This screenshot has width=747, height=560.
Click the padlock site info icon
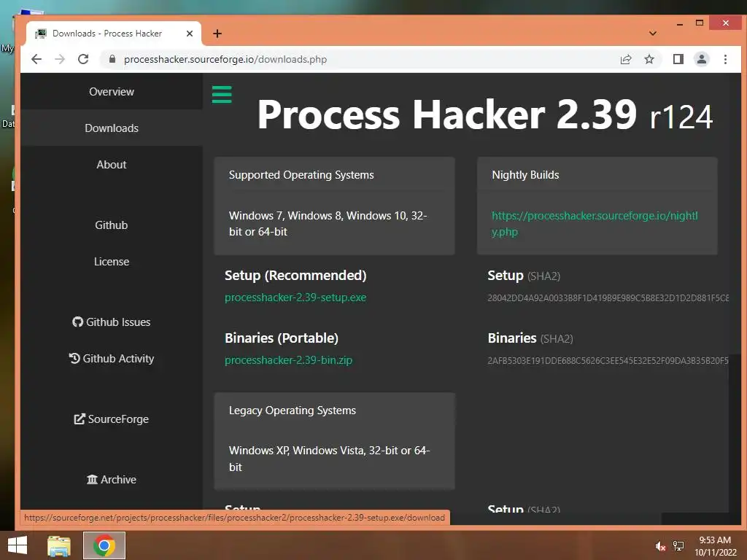pyautogui.click(x=112, y=59)
